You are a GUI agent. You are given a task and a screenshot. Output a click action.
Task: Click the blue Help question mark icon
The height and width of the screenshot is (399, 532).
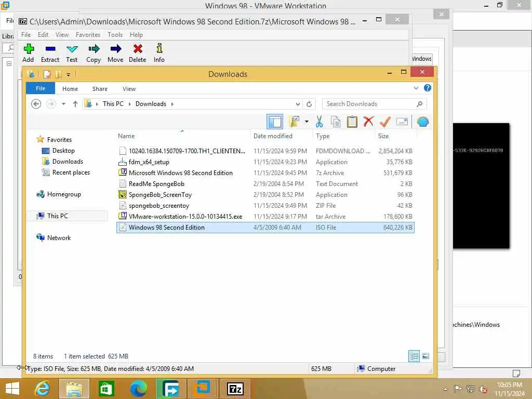(x=428, y=88)
